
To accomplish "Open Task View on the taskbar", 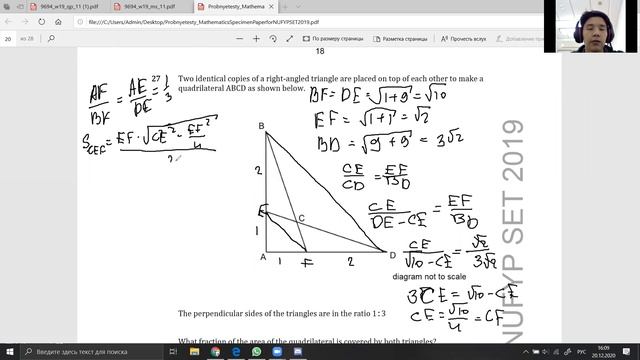I will point(173,351).
